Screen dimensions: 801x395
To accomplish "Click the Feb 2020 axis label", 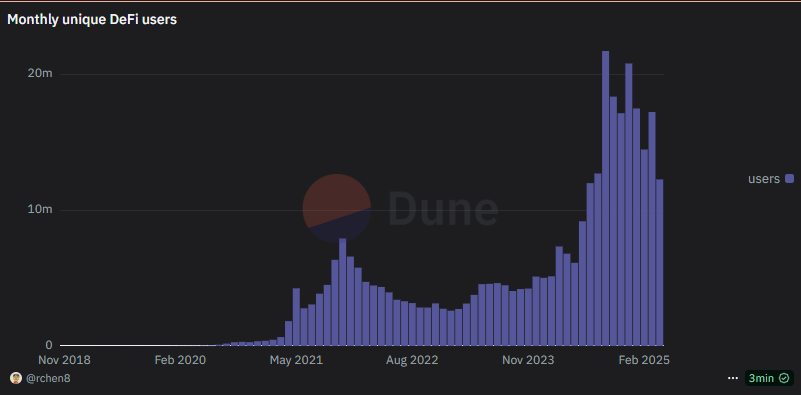I will [x=180, y=360].
